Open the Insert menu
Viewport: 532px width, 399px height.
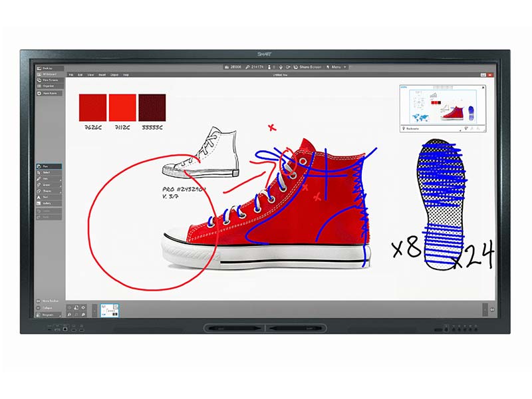[x=102, y=74]
